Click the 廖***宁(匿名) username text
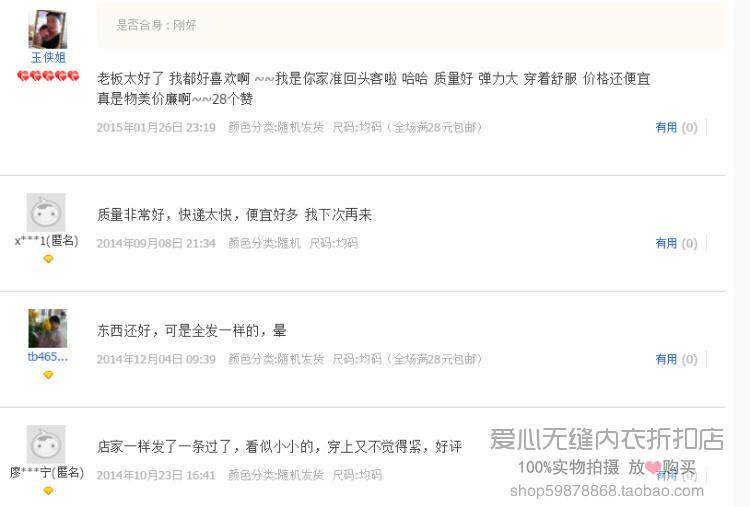The width and height of the screenshot is (750, 507). (47, 473)
